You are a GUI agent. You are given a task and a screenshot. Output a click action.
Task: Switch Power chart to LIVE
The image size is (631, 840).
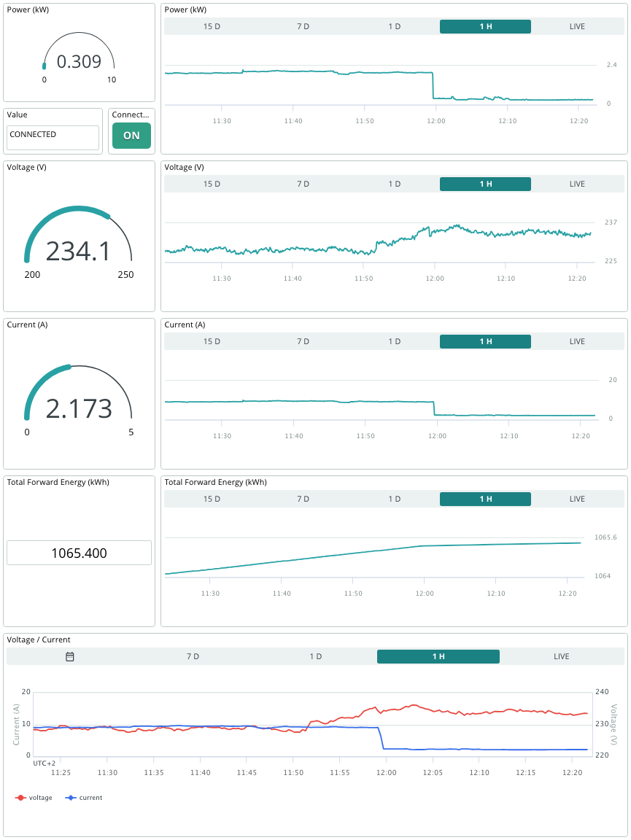578,26
